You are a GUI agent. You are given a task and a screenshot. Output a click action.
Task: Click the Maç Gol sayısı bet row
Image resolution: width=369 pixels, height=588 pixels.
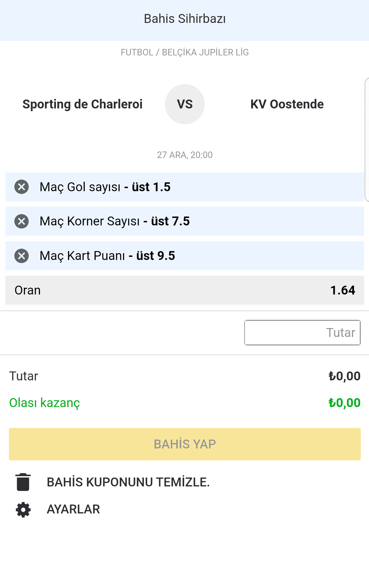pyautogui.click(x=185, y=187)
